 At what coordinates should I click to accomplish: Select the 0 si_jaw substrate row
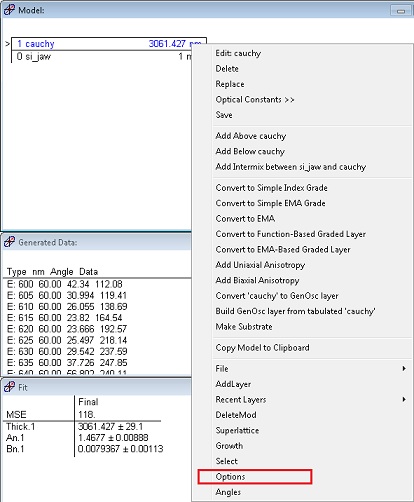point(102,56)
